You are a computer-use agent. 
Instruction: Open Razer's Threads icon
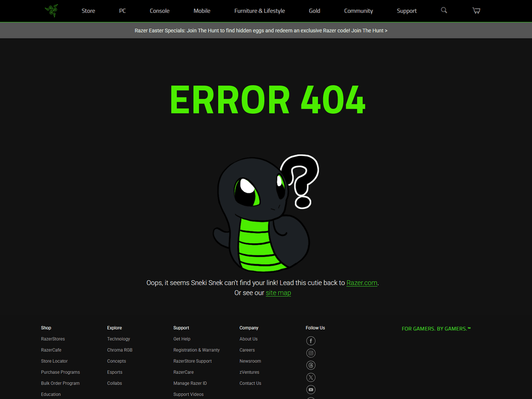311,365
